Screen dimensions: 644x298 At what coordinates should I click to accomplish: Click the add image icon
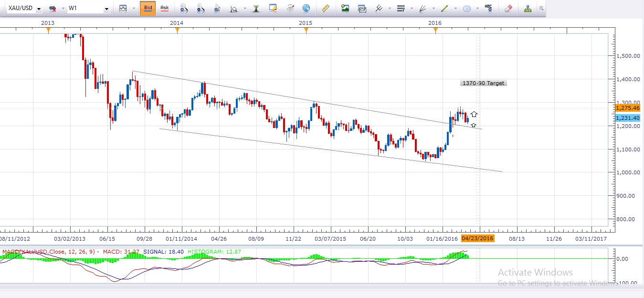tap(345, 9)
